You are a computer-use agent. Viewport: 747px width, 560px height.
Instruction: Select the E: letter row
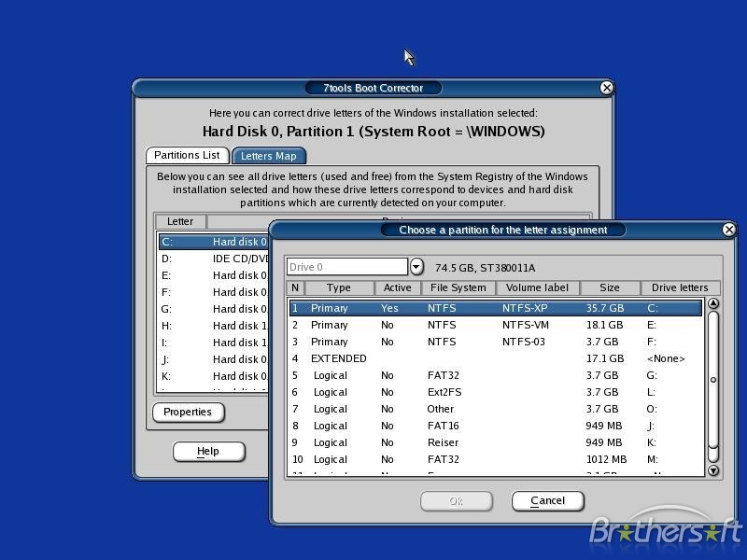pyautogui.click(x=214, y=275)
